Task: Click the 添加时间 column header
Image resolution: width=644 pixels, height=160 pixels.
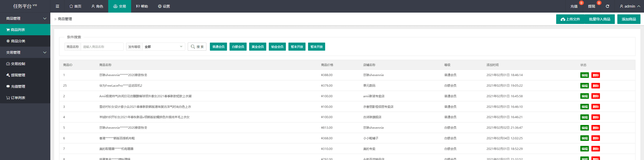Action: [493, 65]
